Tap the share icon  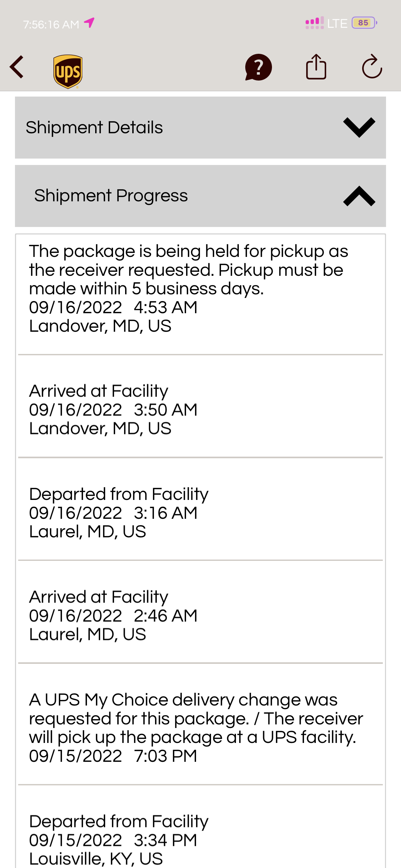coord(316,67)
